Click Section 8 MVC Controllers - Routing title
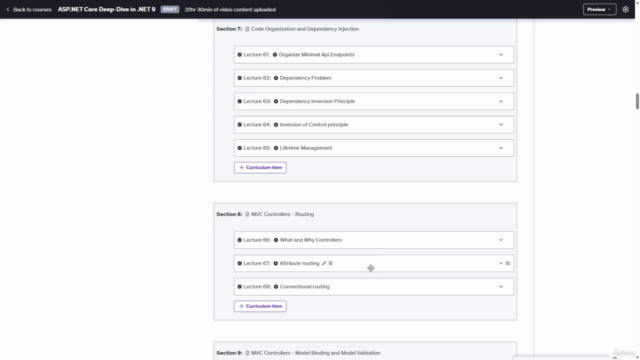This screenshot has height=360, width=640. [x=282, y=214]
